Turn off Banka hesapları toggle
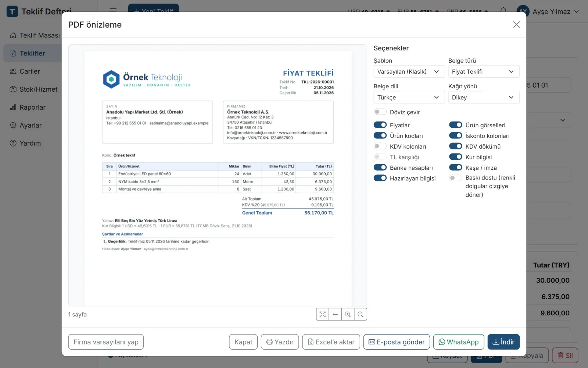Image resolution: width=588 pixels, height=368 pixels. point(380,168)
